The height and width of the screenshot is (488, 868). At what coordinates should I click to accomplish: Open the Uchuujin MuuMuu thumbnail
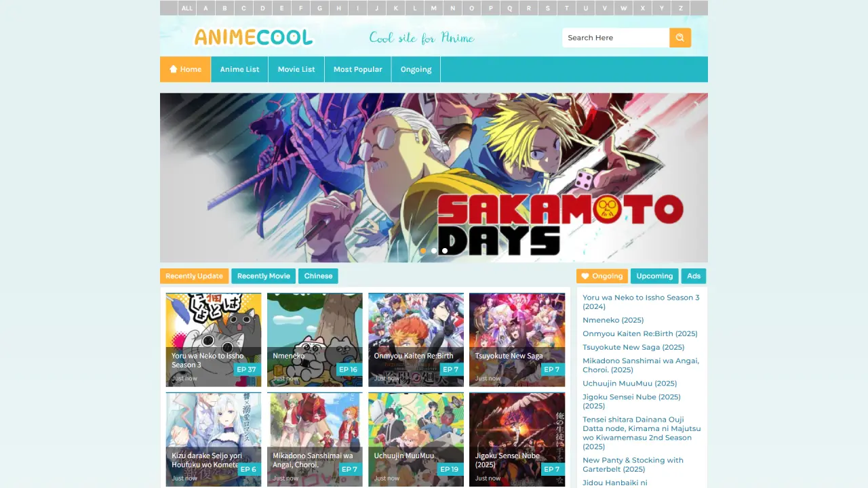coord(416,439)
